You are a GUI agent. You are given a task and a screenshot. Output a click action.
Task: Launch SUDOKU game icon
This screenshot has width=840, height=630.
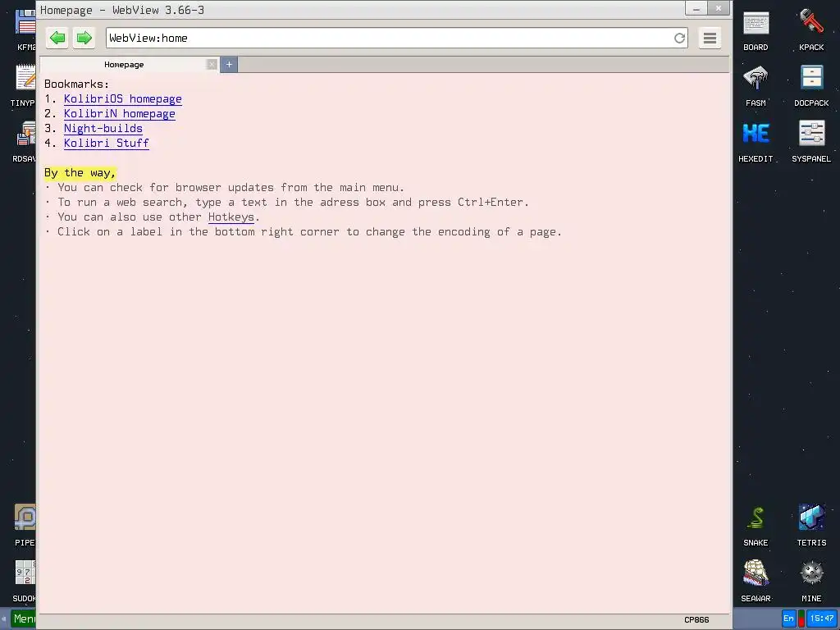click(x=25, y=582)
